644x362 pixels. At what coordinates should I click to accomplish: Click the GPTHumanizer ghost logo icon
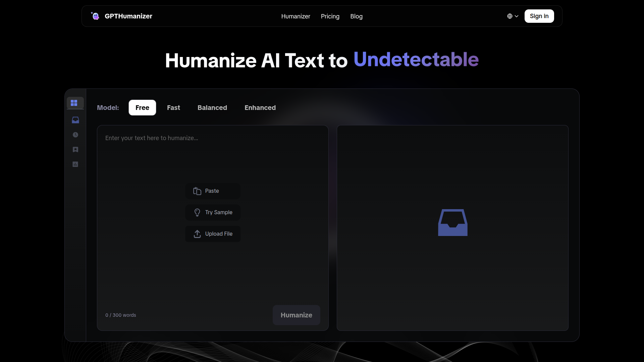click(x=95, y=16)
